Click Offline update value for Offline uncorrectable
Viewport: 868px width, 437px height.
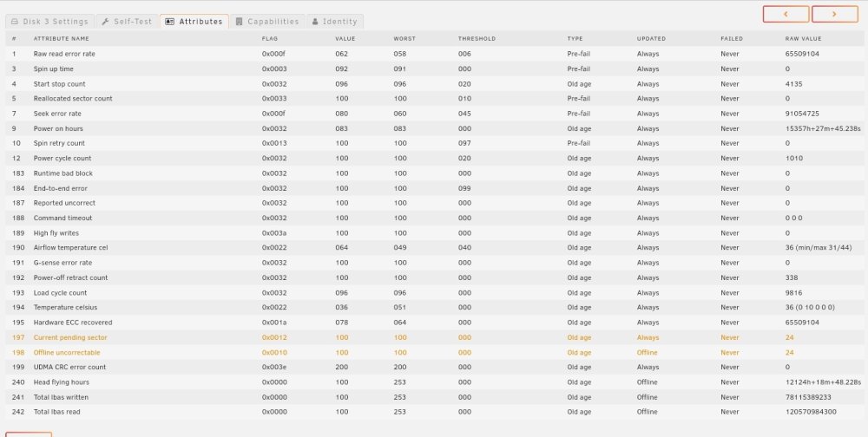point(648,352)
